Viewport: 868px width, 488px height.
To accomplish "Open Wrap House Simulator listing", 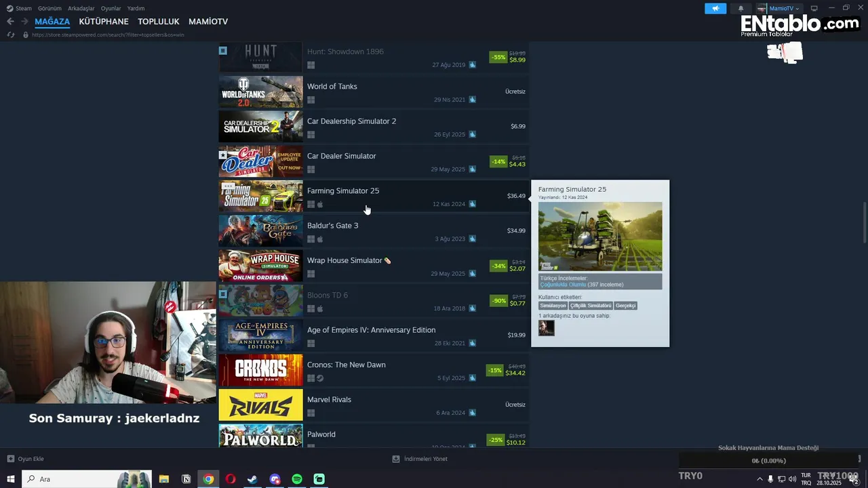I will [x=374, y=266].
